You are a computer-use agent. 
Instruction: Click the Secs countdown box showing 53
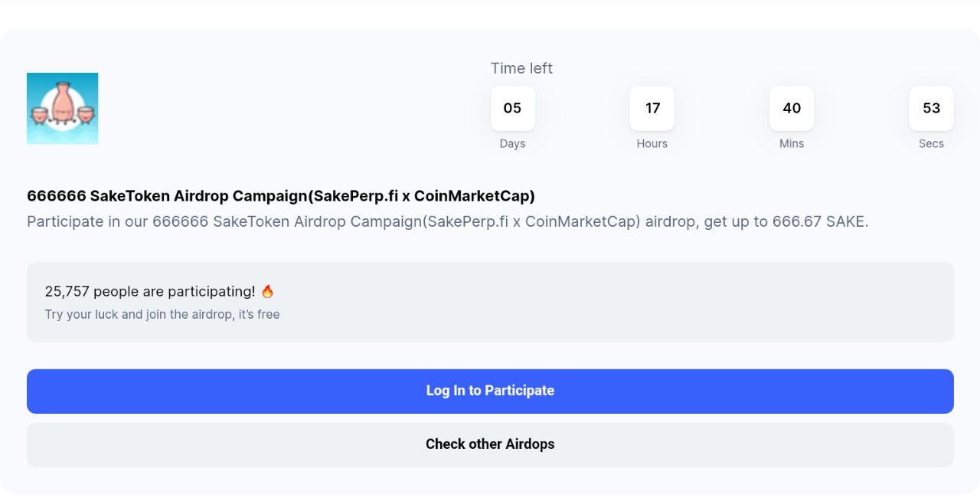coord(931,108)
